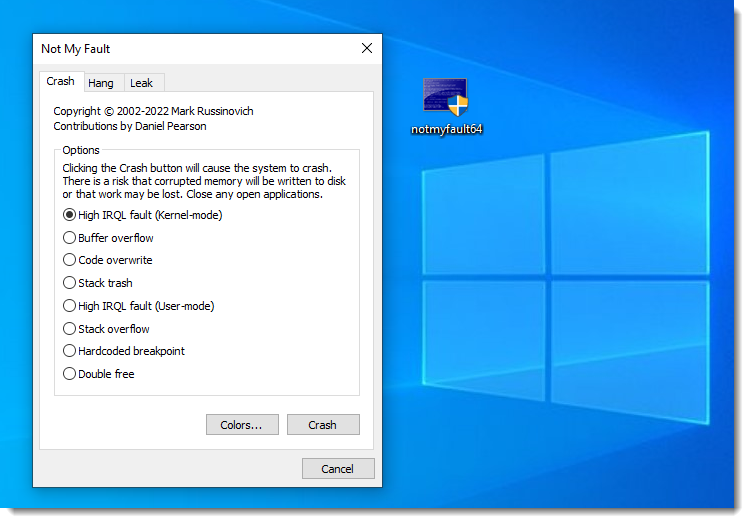The width and height of the screenshot is (749, 523).
Task: Select High IRQL fault (Kernel-mode) option
Action: point(70,215)
